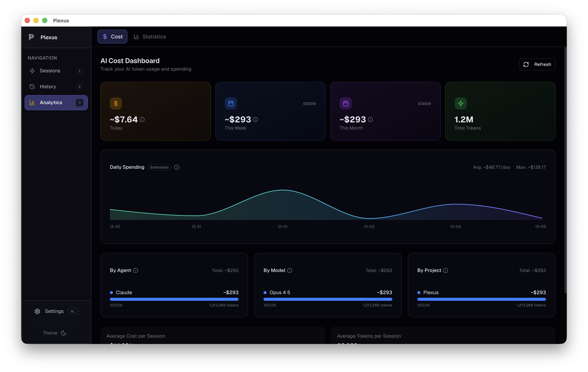Click the lightning icon on Total Tokens card
This screenshot has width=588, height=372.
click(461, 103)
